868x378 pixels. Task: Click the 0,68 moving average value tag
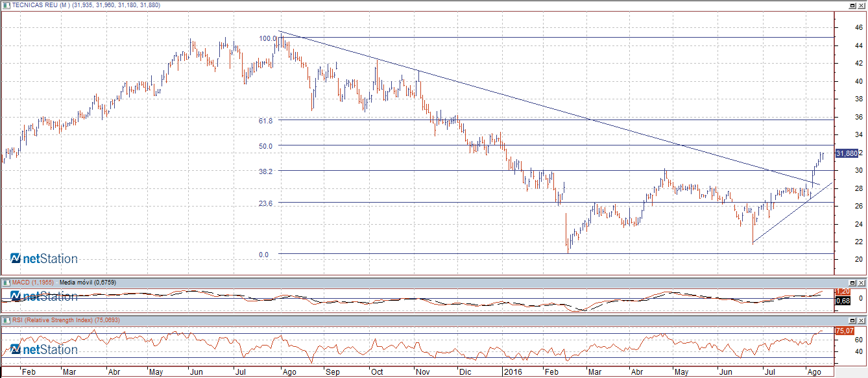coord(843,301)
